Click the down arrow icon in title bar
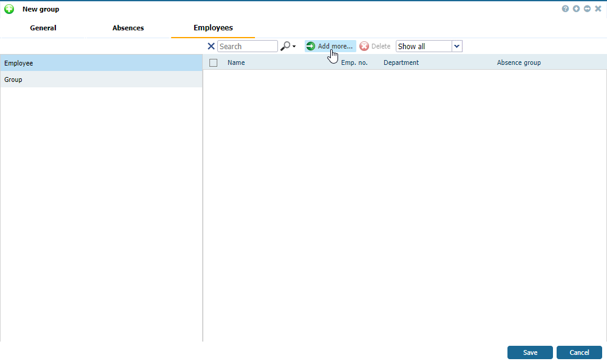 576,9
